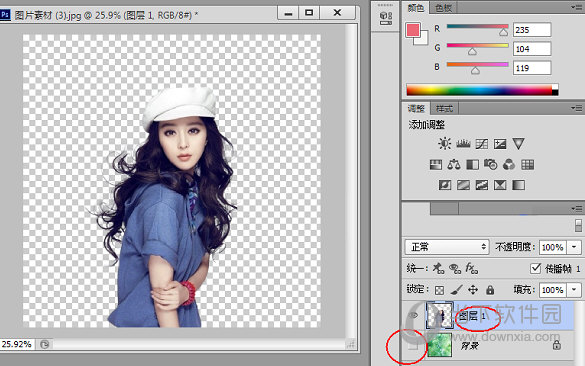
Task: Add a Channel Mixer adjustment
Action: [x=509, y=165]
